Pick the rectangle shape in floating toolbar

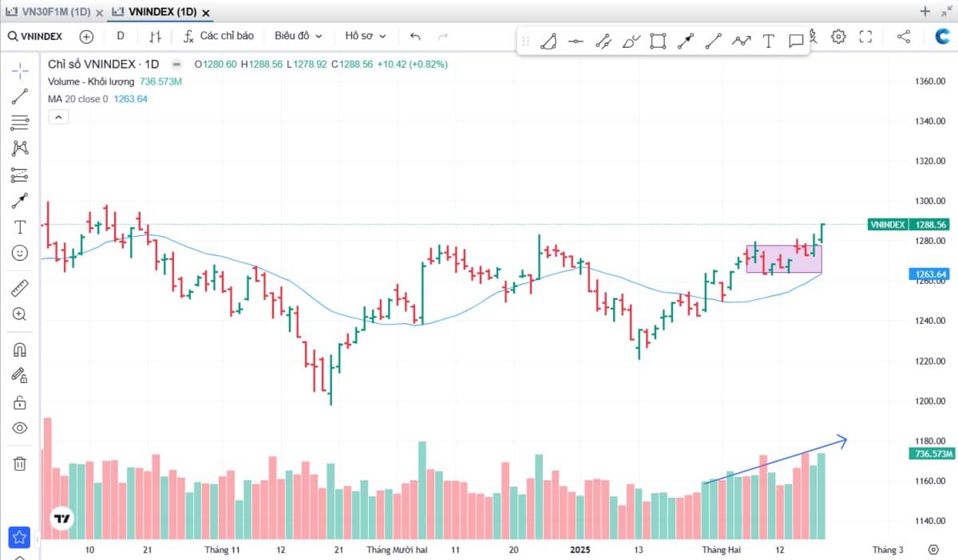coord(658,41)
